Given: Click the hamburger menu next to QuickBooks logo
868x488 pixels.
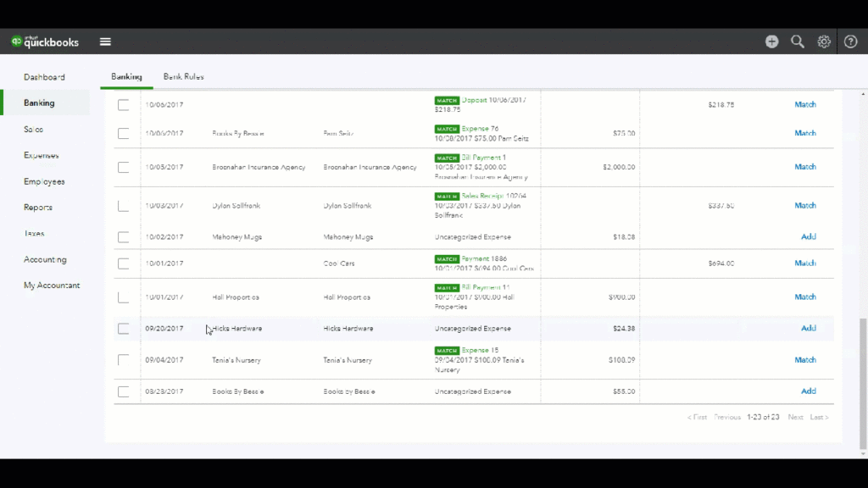Looking at the screenshot, I should click(105, 41).
